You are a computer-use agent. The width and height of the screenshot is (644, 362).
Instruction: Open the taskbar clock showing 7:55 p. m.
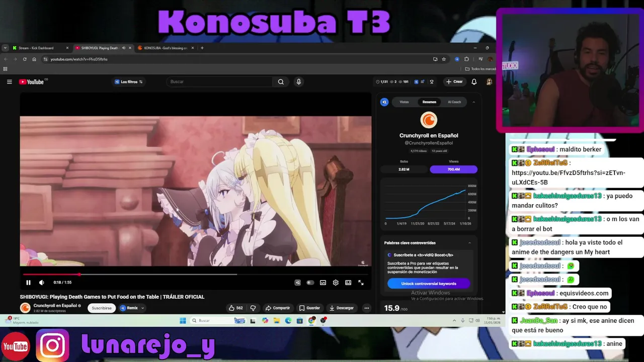494,320
